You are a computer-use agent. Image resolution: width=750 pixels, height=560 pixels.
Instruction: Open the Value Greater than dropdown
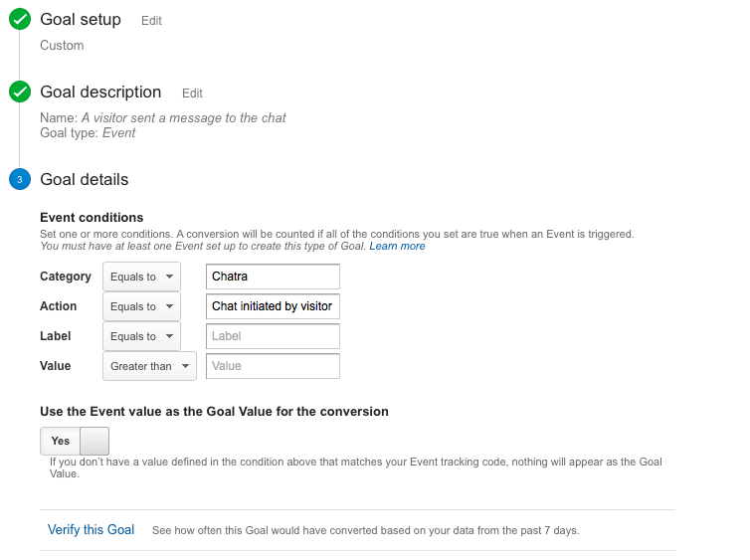(x=149, y=366)
